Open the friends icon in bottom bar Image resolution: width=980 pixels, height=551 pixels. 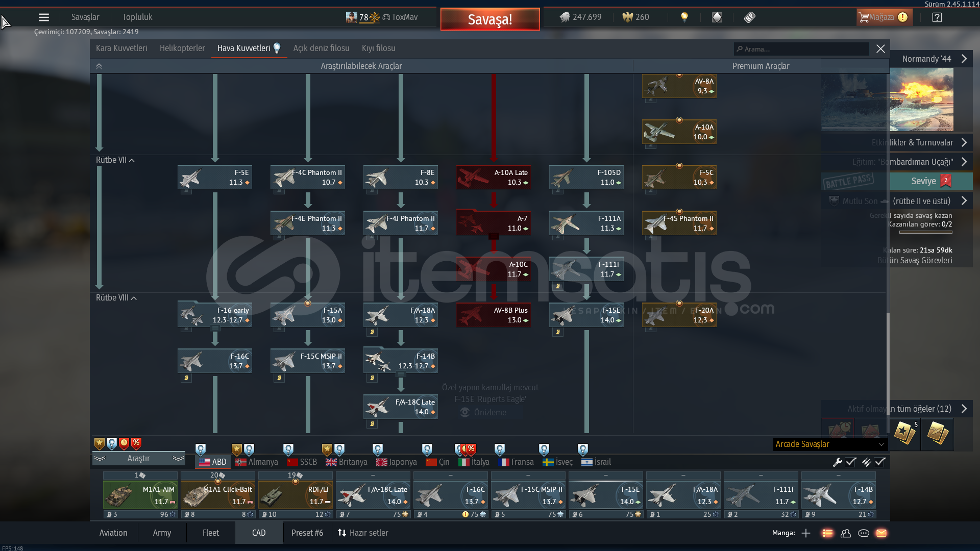pos(846,533)
